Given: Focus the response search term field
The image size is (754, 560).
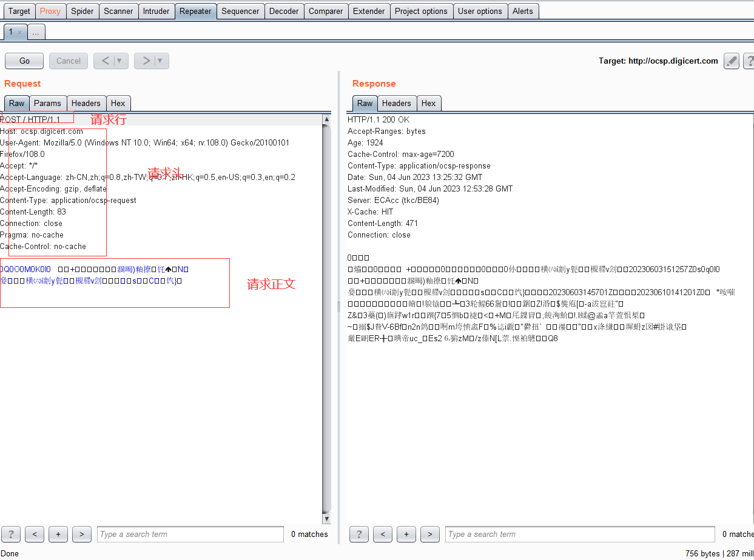Looking at the screenshot, I should [x=580, y=534].
